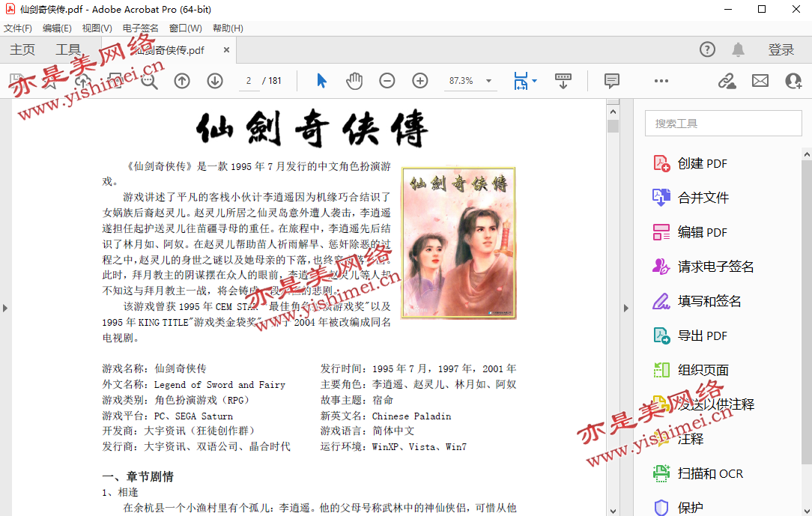Open the 编辑(E) menu
This screenshot has width=812, height=516.
click(57, 28)
